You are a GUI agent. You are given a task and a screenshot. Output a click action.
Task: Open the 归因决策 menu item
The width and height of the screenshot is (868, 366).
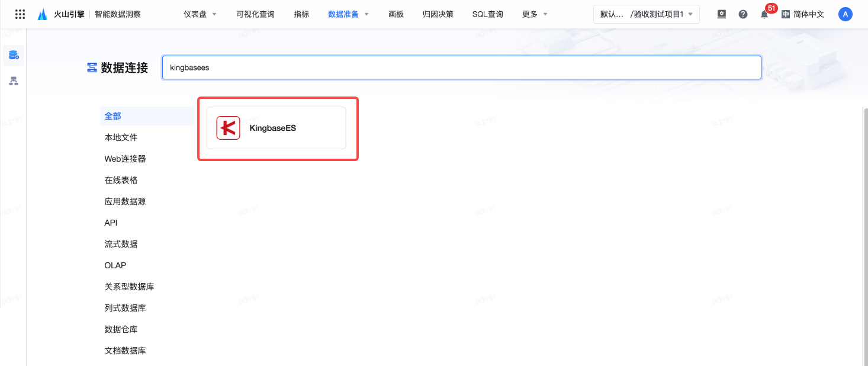point(438,14)
